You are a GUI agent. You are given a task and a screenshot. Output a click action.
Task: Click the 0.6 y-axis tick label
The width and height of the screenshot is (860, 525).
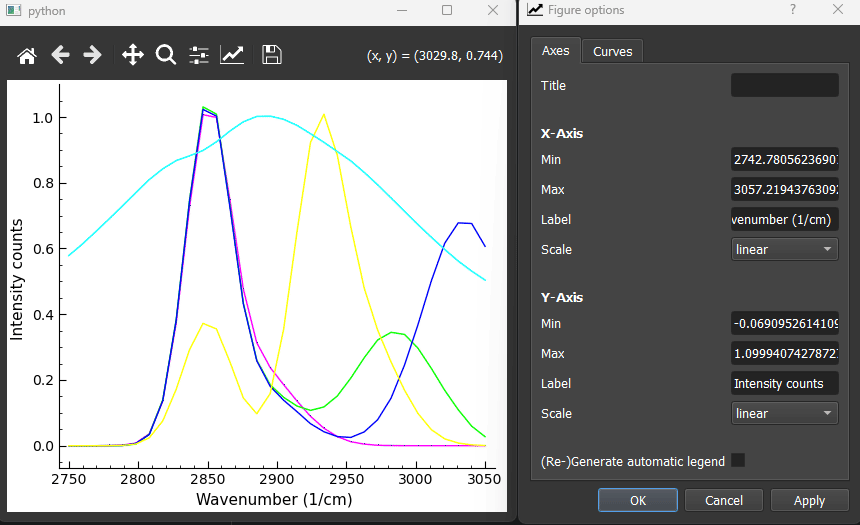[x=43, y=249]
